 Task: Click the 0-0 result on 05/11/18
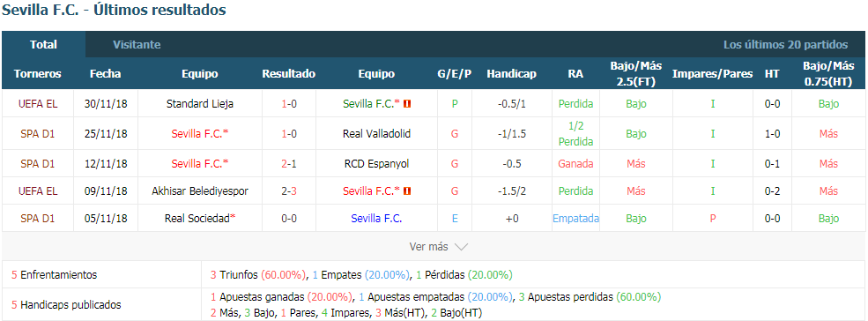(x=288, y=219)
